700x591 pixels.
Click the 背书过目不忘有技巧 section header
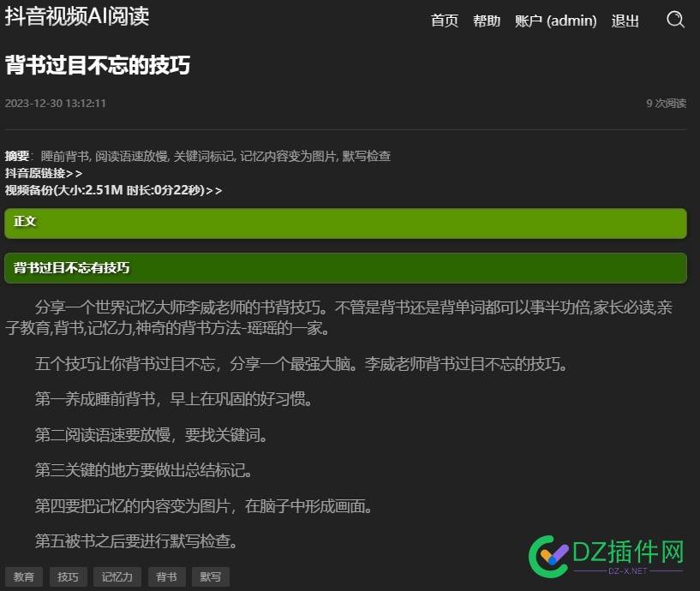click(x=345, y=268)
